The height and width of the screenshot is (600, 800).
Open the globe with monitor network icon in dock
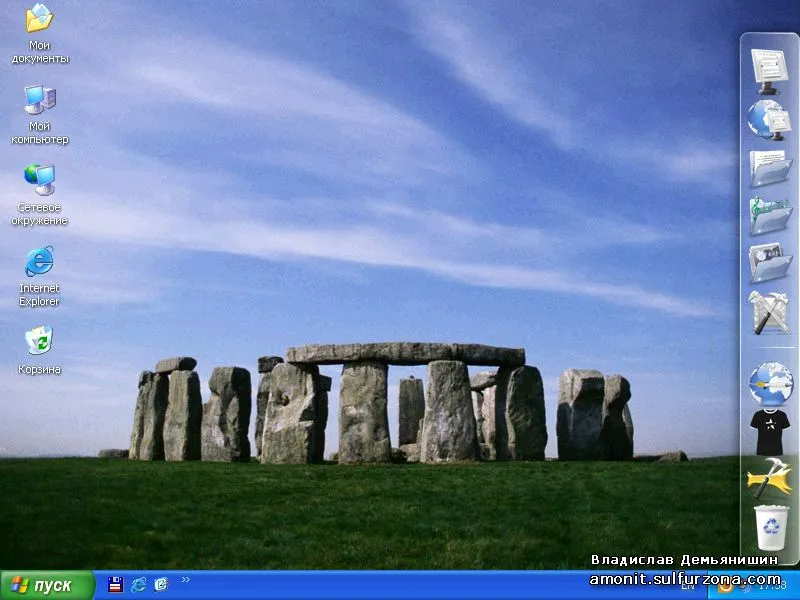tap(769, 119)
